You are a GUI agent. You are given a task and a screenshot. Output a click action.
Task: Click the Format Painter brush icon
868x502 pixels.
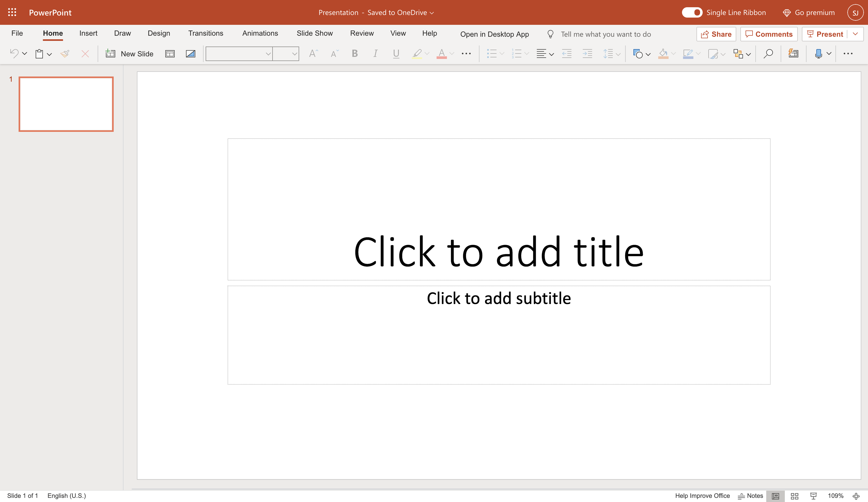pos(65,54)
